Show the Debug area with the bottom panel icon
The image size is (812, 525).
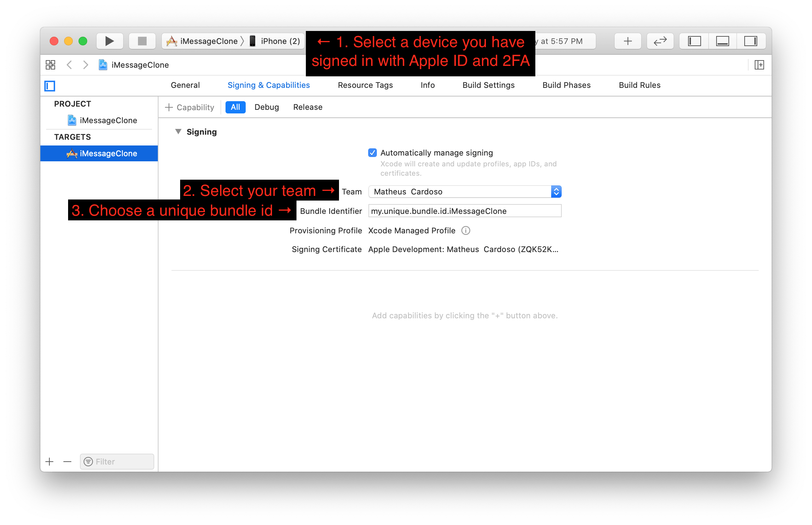pyautogui.click(x=722, y=41)
